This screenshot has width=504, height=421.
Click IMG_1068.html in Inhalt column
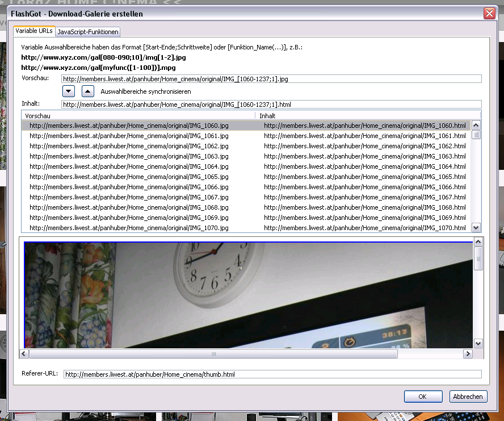(365, 207)
